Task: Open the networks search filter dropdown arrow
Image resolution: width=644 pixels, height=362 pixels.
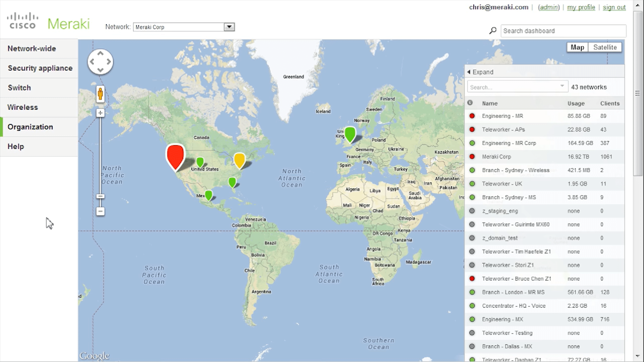Action: point(562,86)
